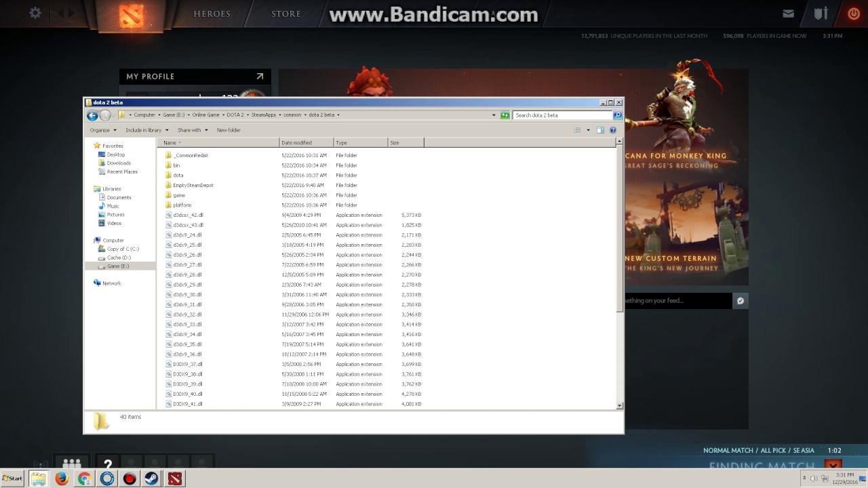Send the feed post arrow icon
868x488 pixels.
741,301
